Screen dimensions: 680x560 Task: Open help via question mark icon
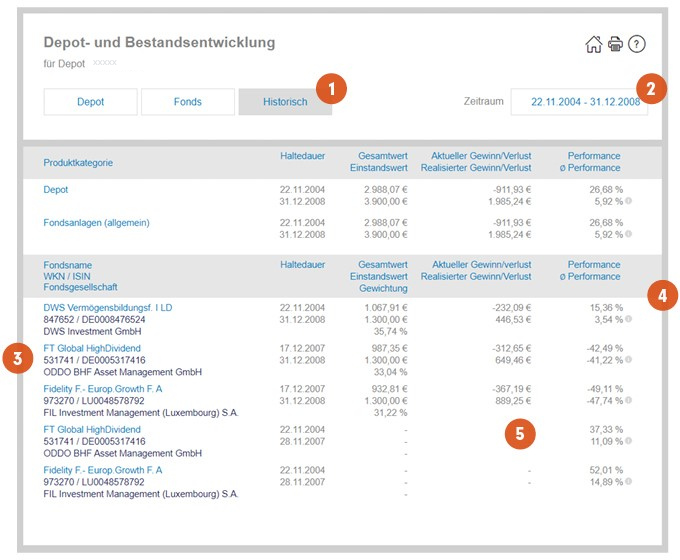coord(637,44)
